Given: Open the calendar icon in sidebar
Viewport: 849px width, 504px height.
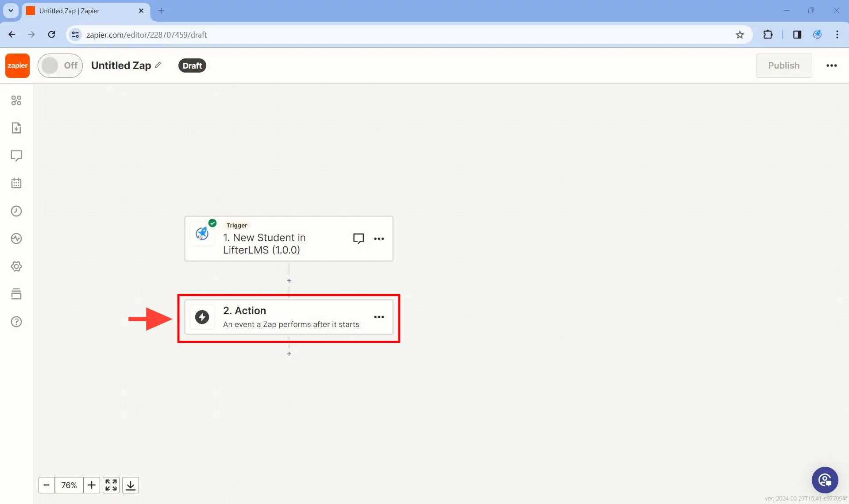Looking at the screenshot, I should point(16,183).
